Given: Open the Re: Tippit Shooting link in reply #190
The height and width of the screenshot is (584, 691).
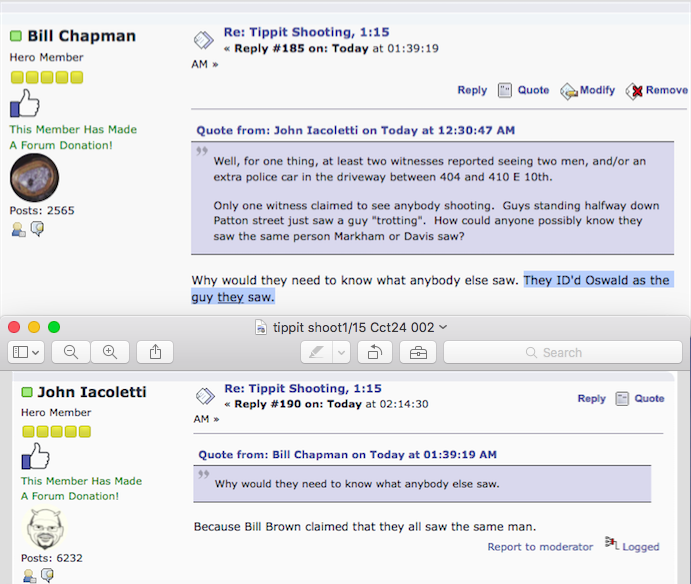Looking at the screenshot, I should click(303, 388).
